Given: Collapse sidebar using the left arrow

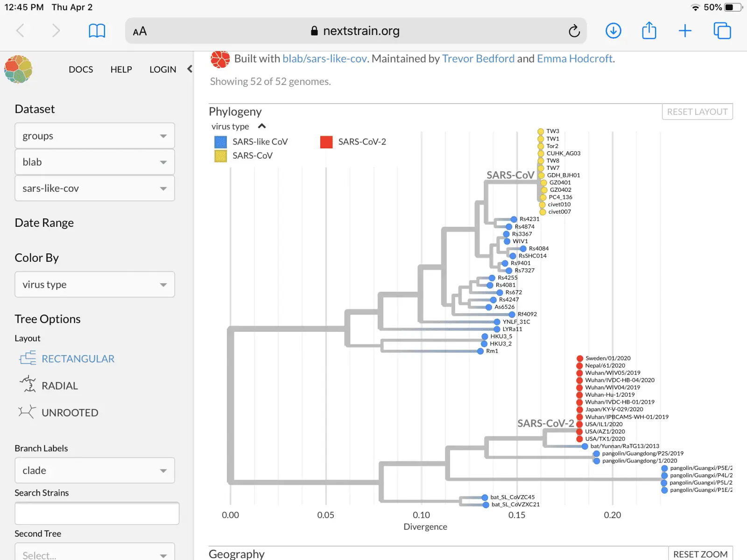Looking at the screenshot, I should [190, 69].
